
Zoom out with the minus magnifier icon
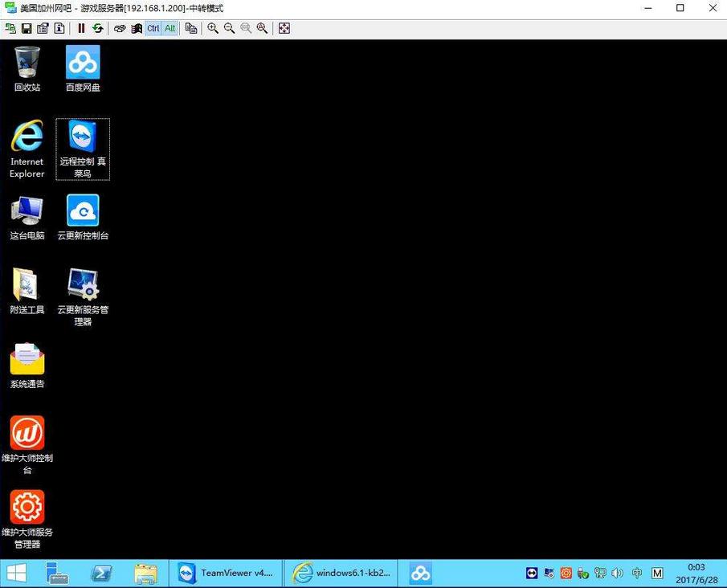coord(229,28)
